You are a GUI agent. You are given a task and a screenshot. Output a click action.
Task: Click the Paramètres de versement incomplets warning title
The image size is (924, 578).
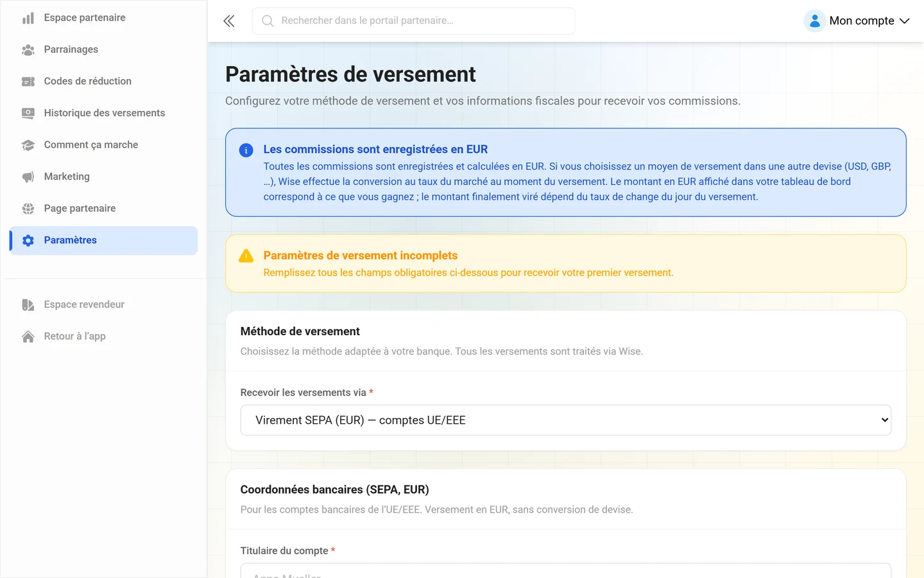361,256
